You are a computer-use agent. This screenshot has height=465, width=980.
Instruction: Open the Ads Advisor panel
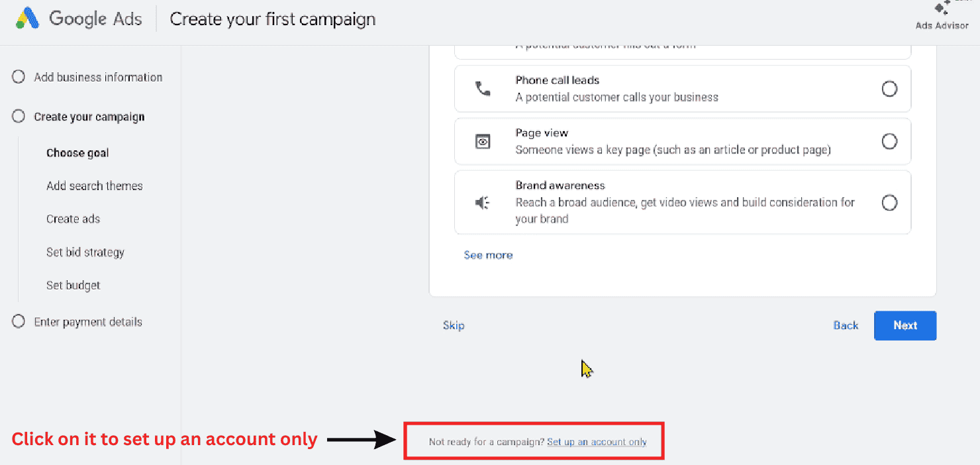(x=942, y=15)
